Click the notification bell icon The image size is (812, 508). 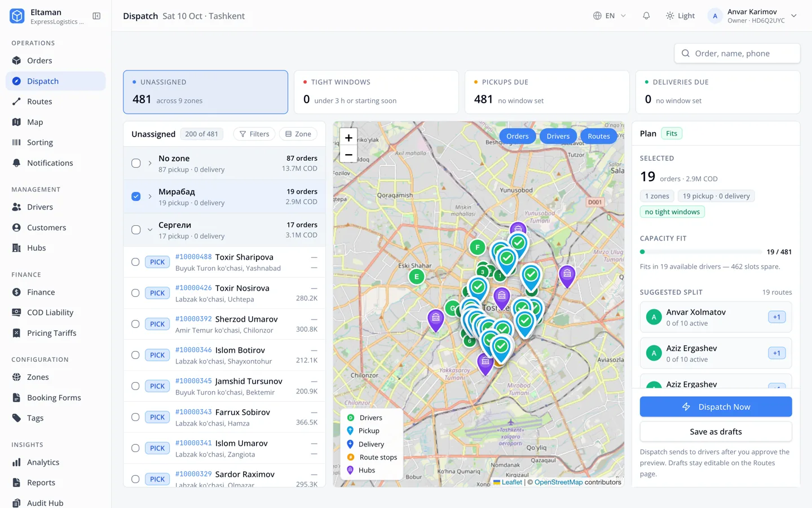point(646,16)
